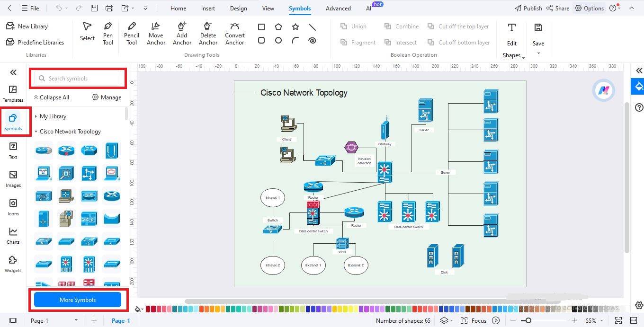Open the File menu

coord(30,8)
